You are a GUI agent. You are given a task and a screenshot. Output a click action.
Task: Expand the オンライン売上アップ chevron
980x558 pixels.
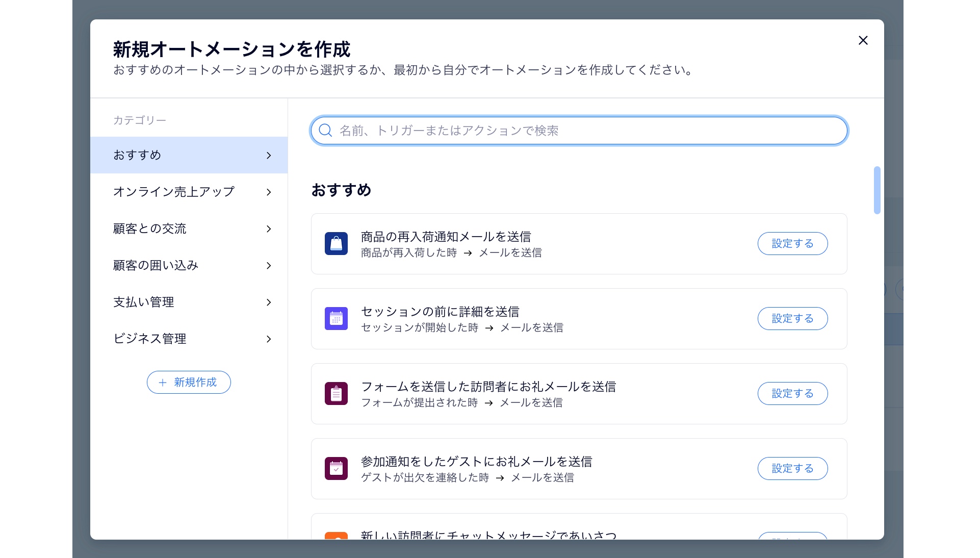[269, 192]
